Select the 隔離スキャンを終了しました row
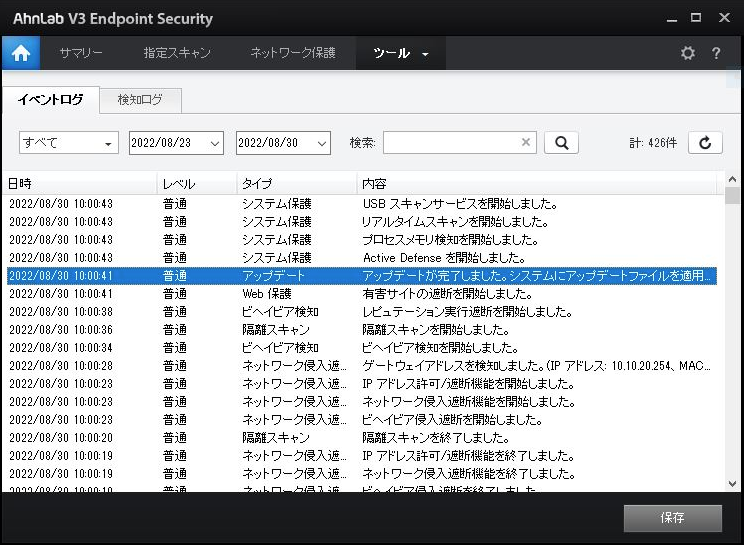This screenshot has height=545, width=744. tap(362, 438)
